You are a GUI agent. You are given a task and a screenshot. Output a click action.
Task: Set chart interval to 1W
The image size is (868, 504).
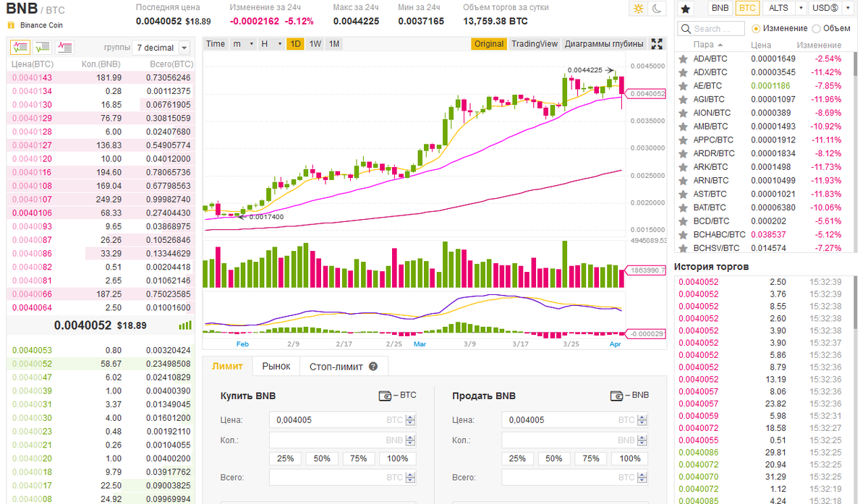tap(315, 44)
